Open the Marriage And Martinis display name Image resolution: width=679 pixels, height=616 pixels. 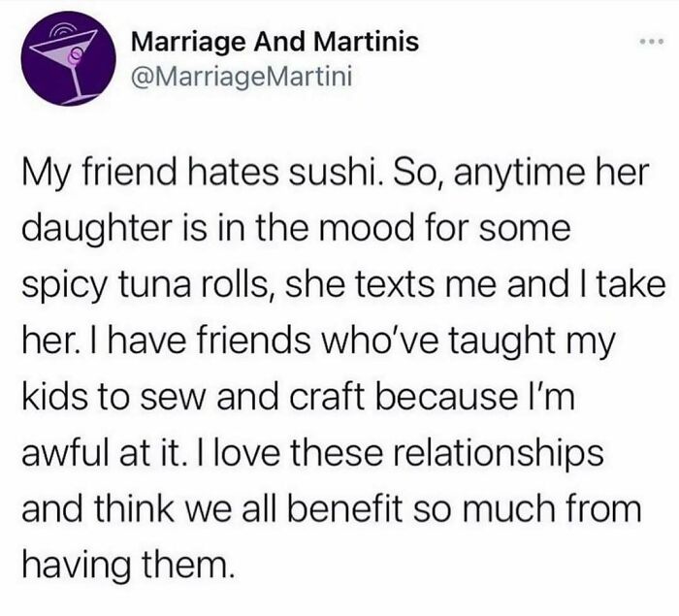275,41
